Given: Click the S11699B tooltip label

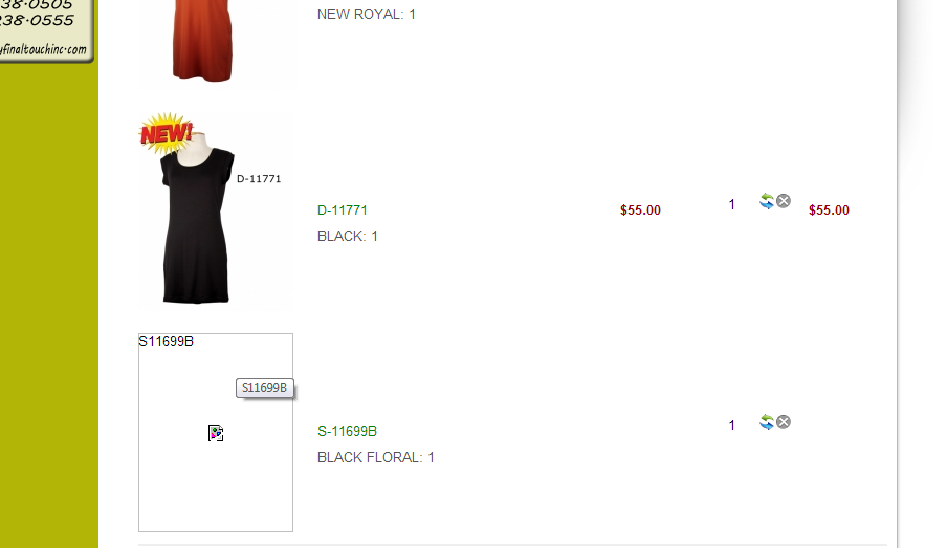Looking at the screenshot, I should point(265,388).
